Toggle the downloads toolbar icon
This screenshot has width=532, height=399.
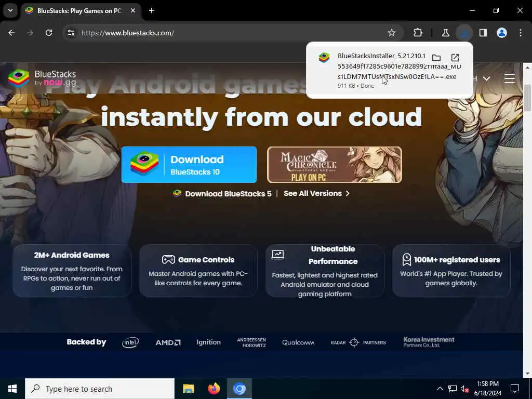[x=464, y=33]
